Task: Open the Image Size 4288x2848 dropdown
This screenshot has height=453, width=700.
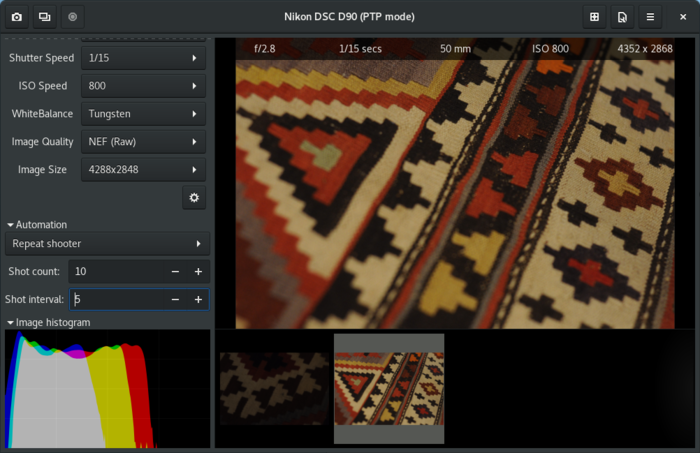Action: point(143,170)
